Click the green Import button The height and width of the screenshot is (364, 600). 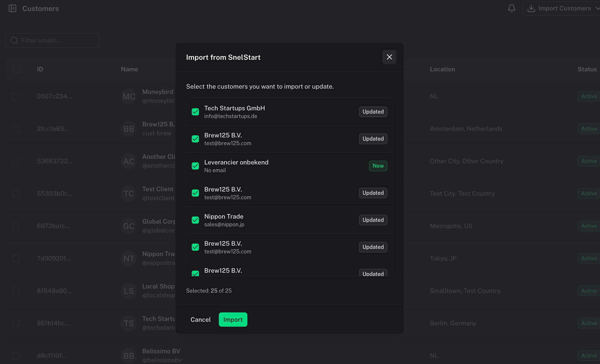[233, 319]
